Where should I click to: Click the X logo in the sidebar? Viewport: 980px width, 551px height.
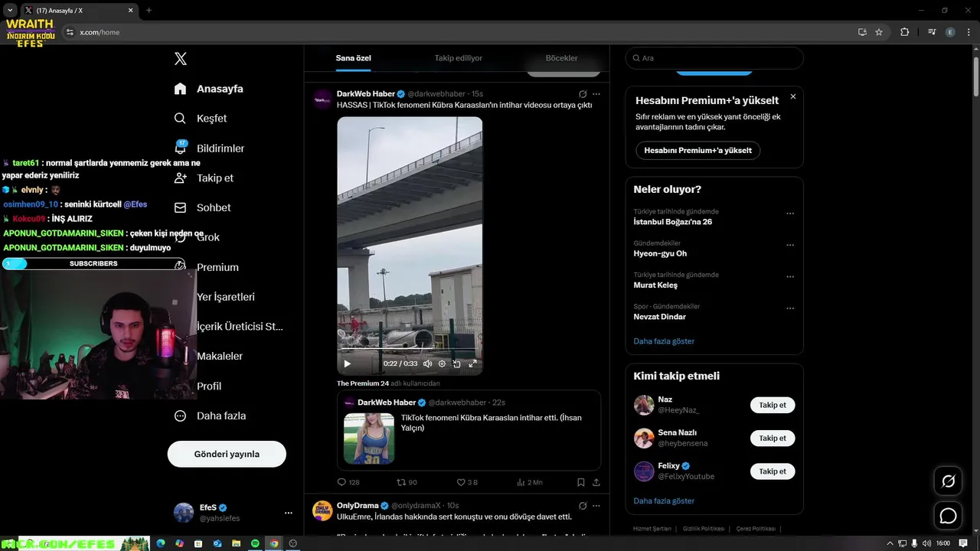pyautogui.click(x=180, y=59)
